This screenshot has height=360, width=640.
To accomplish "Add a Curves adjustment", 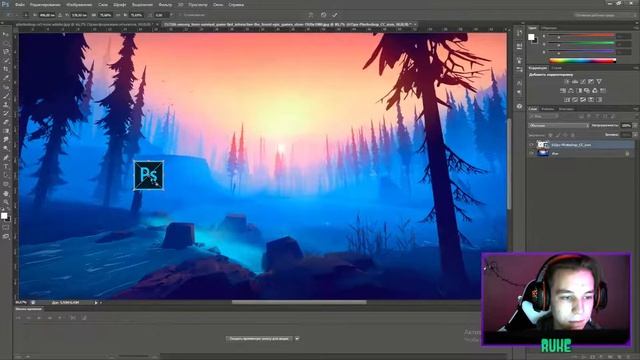I will 583,82.
